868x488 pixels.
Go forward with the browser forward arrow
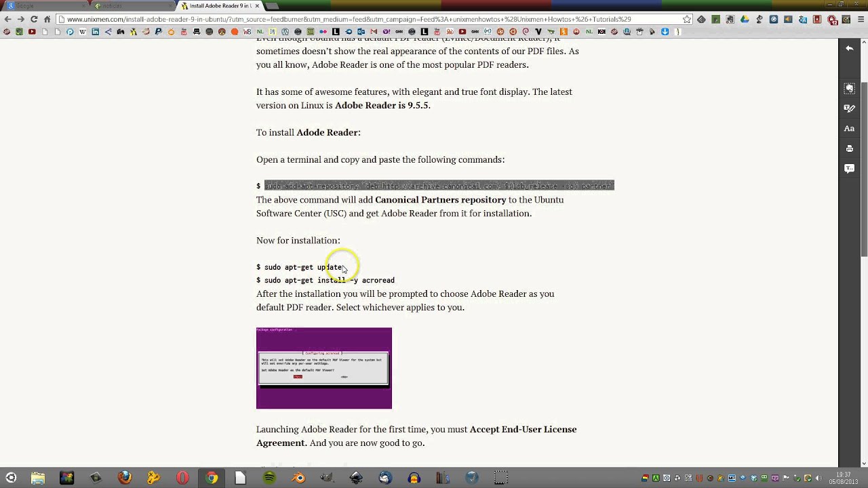[x=20, y=19]
